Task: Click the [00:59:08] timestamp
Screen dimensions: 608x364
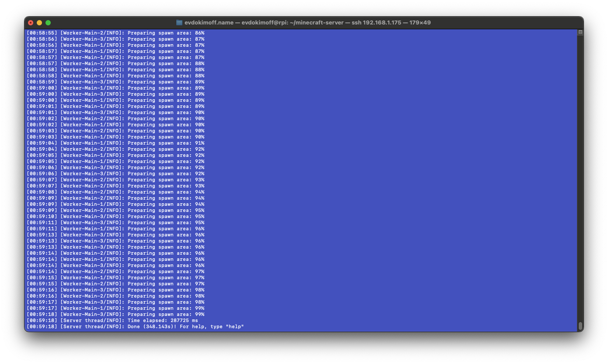Action: tap(42, 192)
